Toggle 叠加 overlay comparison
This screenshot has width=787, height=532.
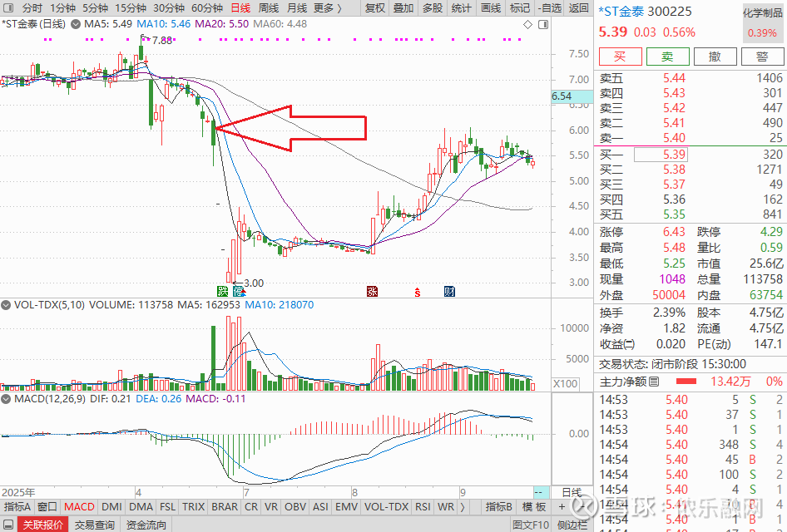403,8
